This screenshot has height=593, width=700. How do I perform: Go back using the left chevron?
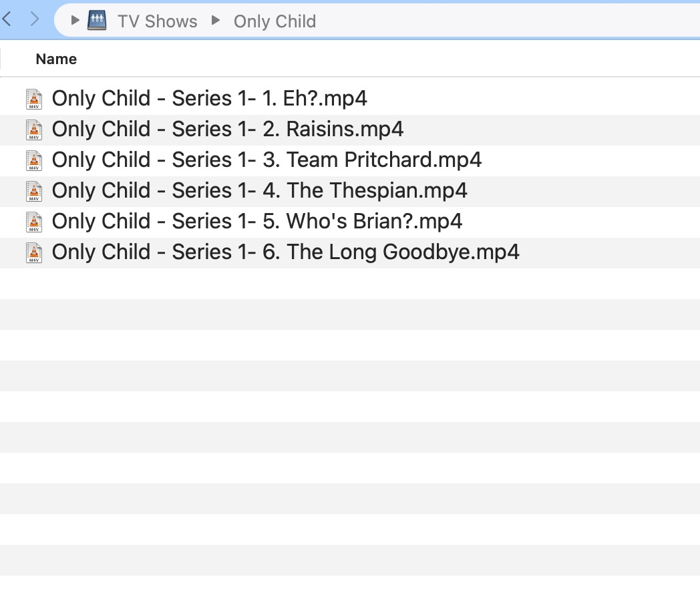[7, 20]
